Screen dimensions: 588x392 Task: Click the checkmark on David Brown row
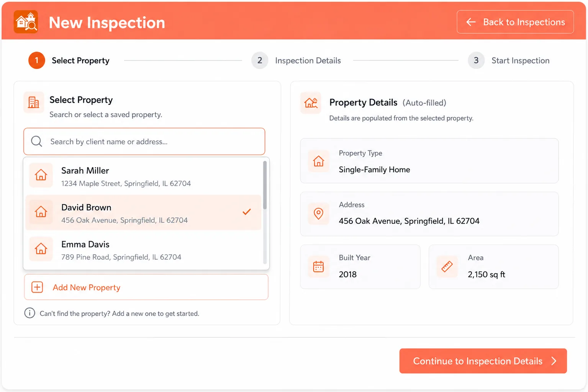[x=247, y=211]
